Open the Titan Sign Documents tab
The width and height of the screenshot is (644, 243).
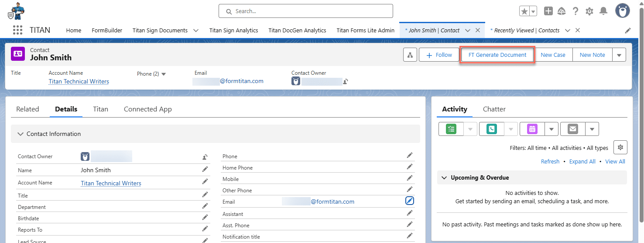pyautogui.click(x=160, y=31)
